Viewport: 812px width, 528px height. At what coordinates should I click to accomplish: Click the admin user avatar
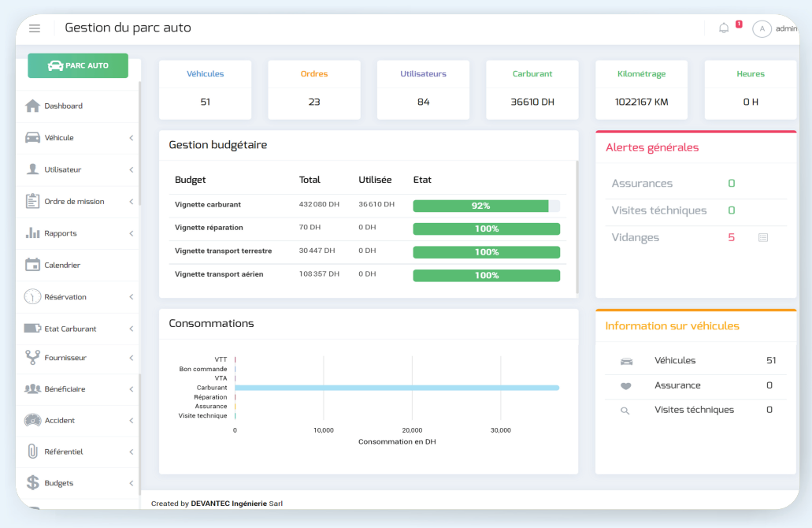click(x=762, y=29)
